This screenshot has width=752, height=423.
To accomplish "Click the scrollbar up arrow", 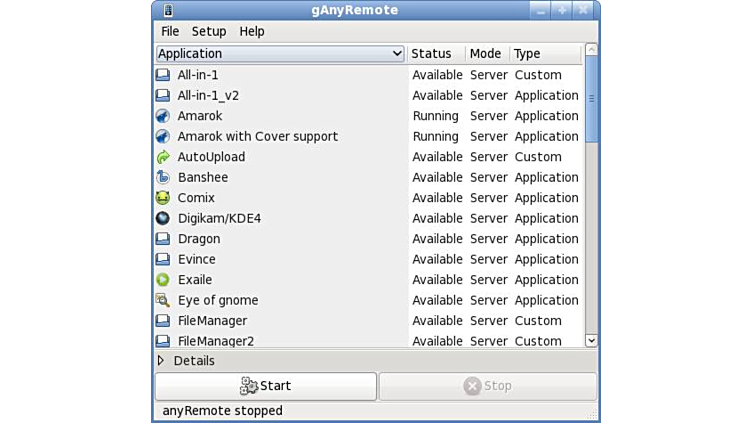I will (x=591, y=50).
